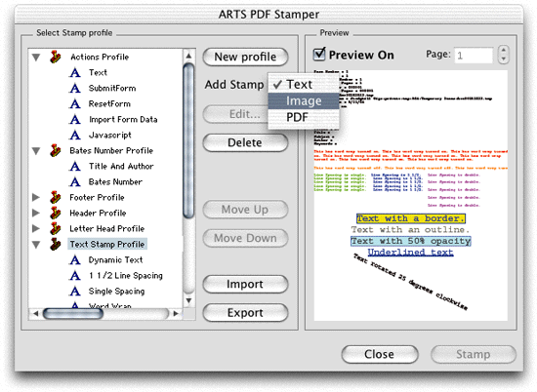Image resolution: width=537 pixels, height=392 pixels.
Task: Click the A icon beside Single Spacing
Action: click(x=75, y=292)
